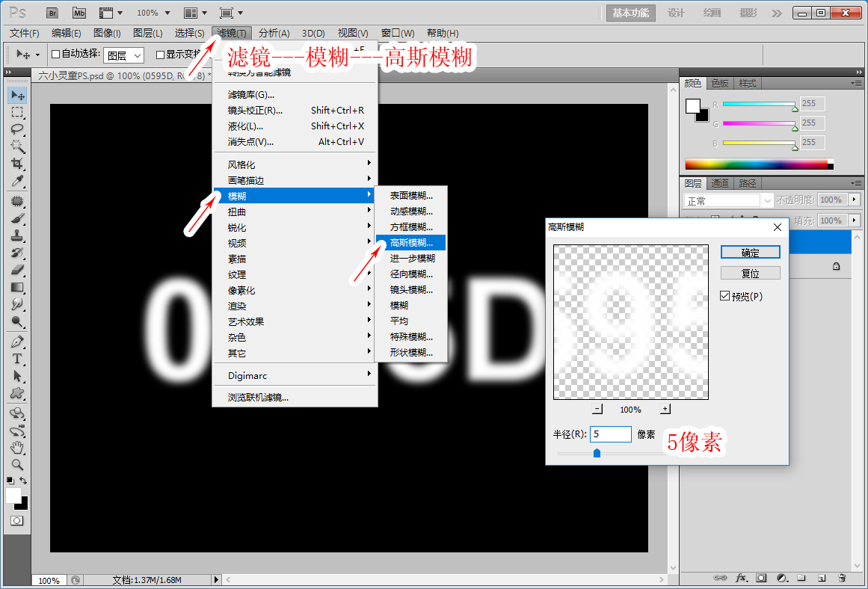Image resolution: width=868 pixels, height=589 pixels.
Task: Select the Hand tool
Action: pyautogui.click(x=17, y=447)
